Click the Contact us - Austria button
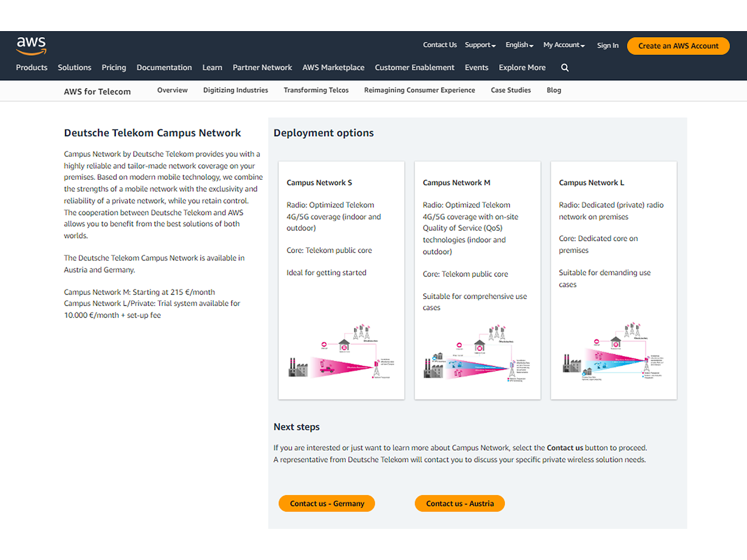 pyautogui.click(x=460, y=504)
